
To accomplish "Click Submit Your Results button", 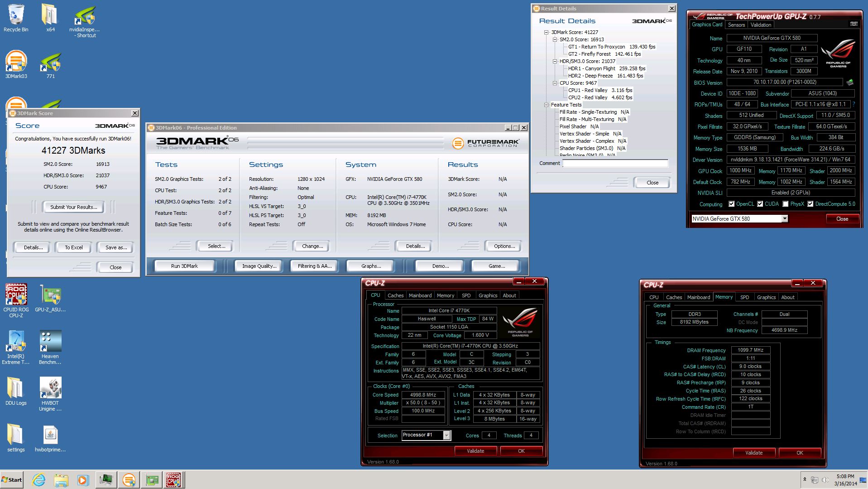I will pyautogui.click(x=73, y=207).
